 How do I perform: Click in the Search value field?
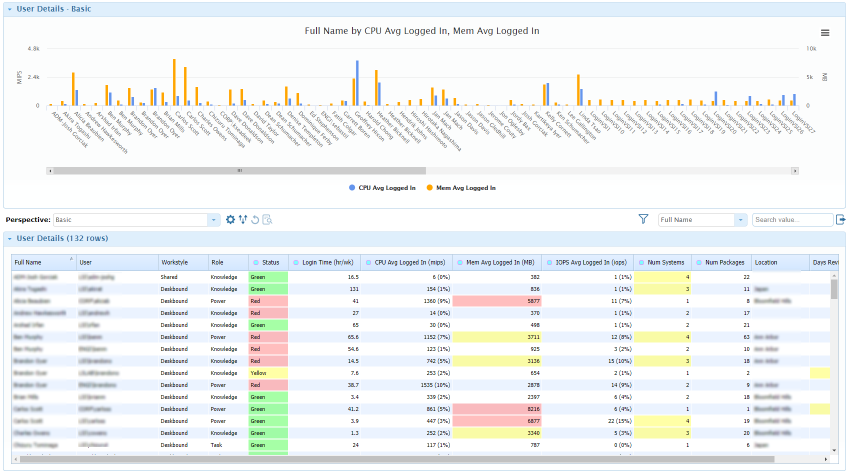click(x=793, y=220)
